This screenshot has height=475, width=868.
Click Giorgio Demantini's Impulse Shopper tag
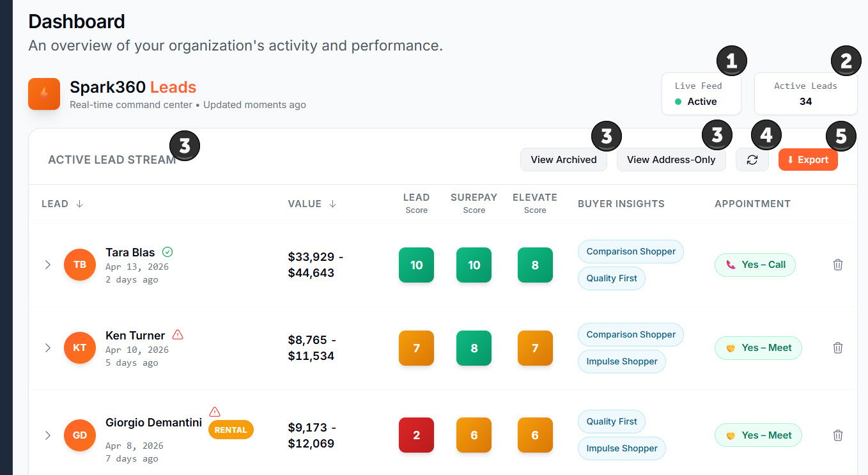(622, 448)
